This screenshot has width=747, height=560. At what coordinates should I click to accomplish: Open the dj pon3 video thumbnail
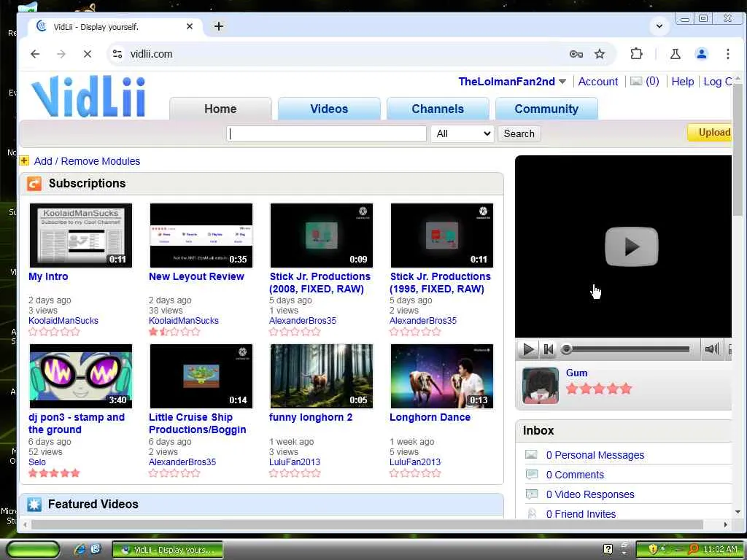point(81,376)
